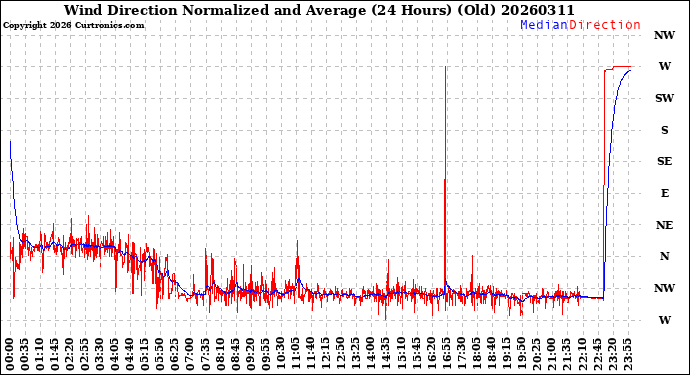Select the '04:05' time axis label
The height and width of the screenshot is (375, 690).
click(x=115, y=354)
